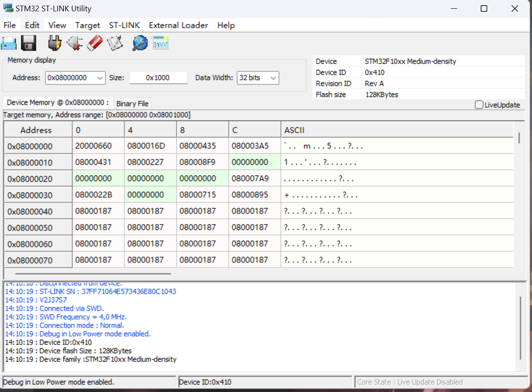This screenshot has width=532, height=392.
Task: Open the ST-LINK menu
Action: (124, 25)
